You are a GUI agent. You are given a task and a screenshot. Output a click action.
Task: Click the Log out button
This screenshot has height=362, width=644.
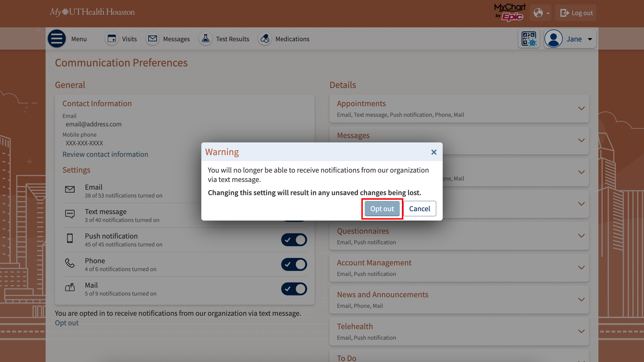[576, 13]
